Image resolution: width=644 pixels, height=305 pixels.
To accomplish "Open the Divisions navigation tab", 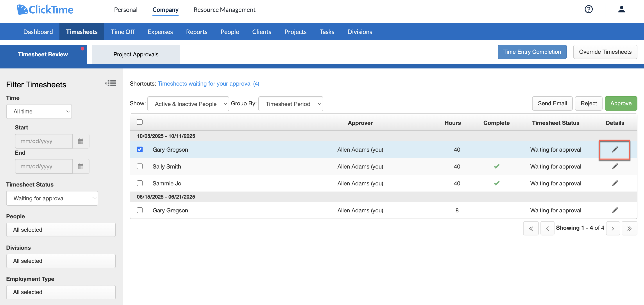I will [x=360, y=32].
